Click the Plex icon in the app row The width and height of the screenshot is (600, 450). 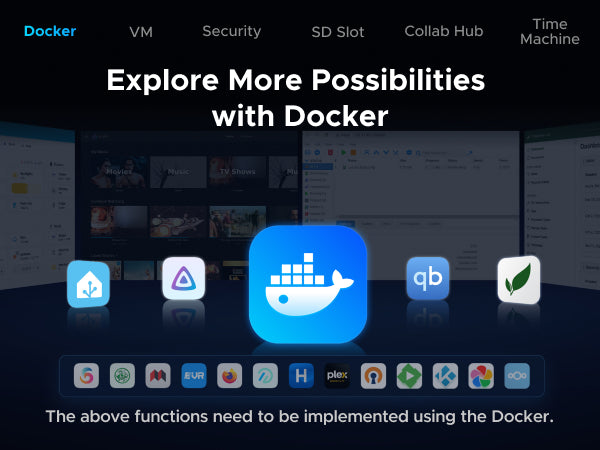click(337, 376)
